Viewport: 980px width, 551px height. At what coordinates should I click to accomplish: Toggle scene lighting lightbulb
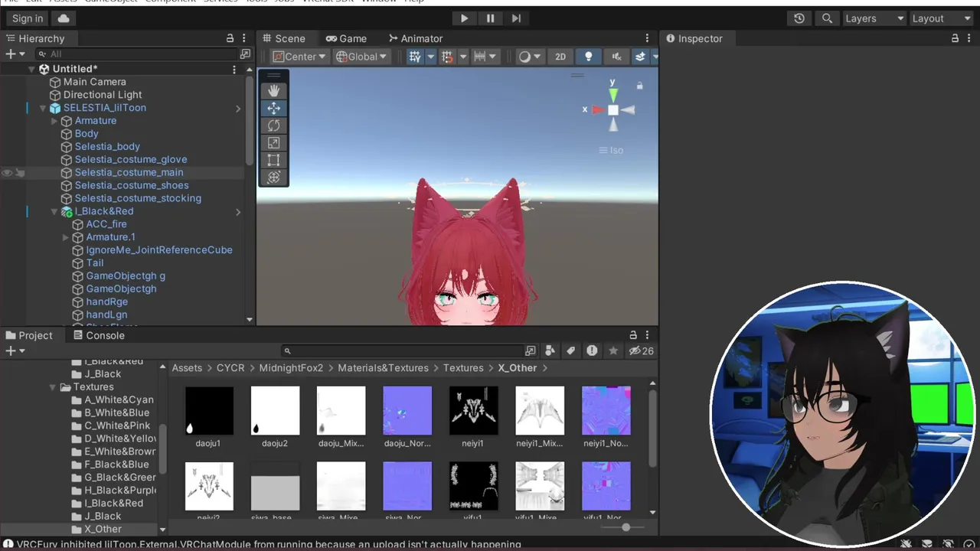tap(588, 57)
